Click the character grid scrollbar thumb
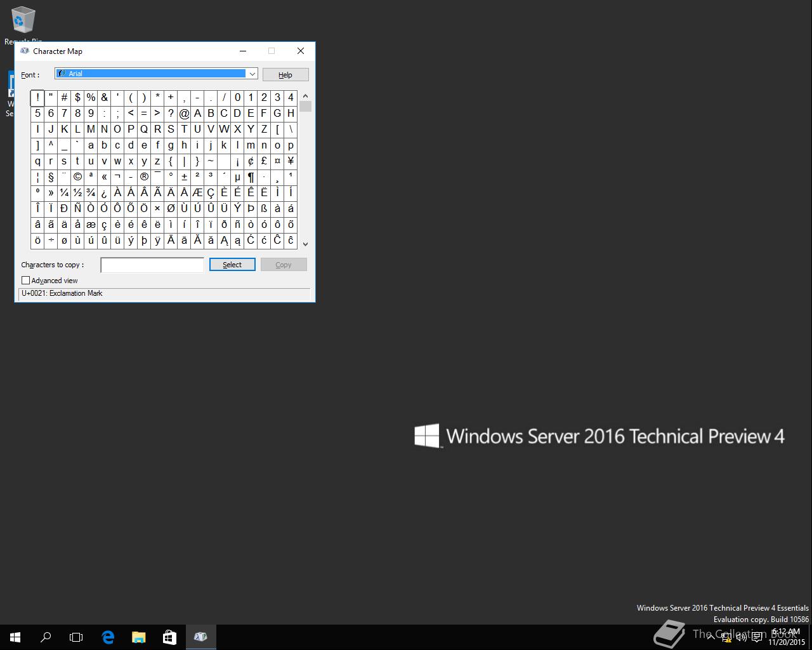 (306, 106)
